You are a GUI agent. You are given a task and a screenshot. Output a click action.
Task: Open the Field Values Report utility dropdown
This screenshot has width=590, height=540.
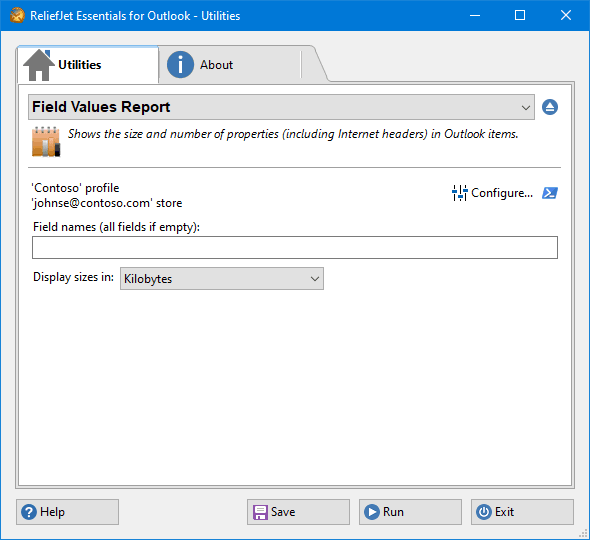[281, 107]
